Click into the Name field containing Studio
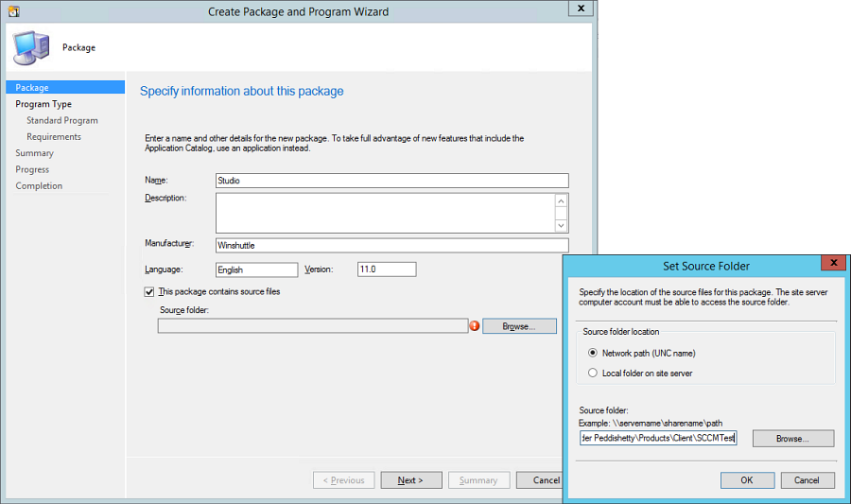 391,181
